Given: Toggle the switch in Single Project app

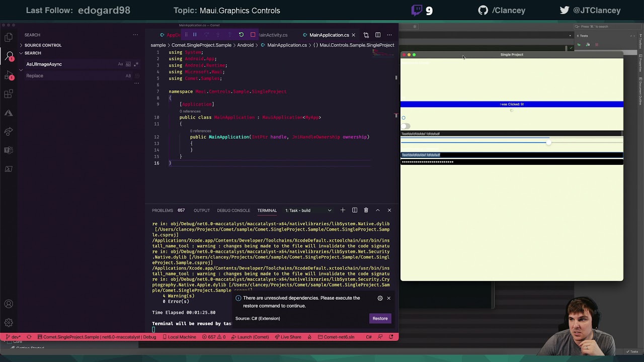Looking at the screenshot, I should click(406, 126).
